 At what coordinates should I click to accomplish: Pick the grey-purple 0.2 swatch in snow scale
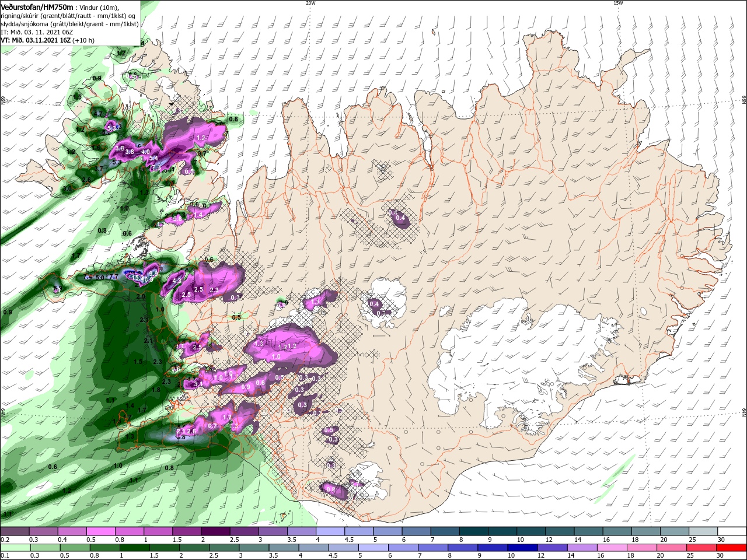click(x=15, y=531)
